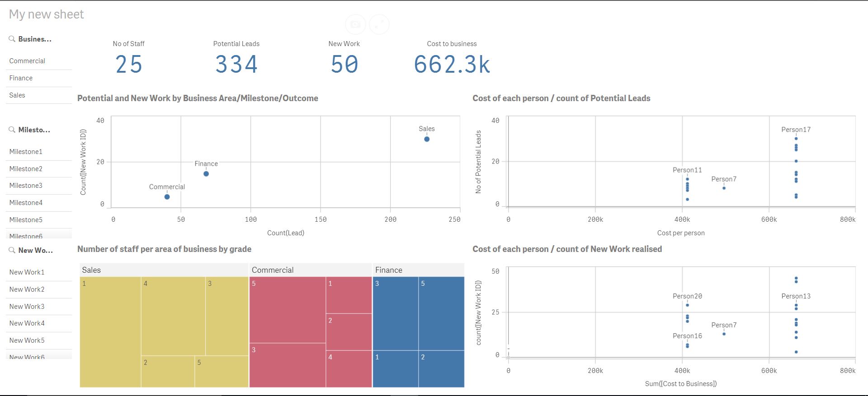Click the red Commercial grade 5 treemap block

point(287,310)
